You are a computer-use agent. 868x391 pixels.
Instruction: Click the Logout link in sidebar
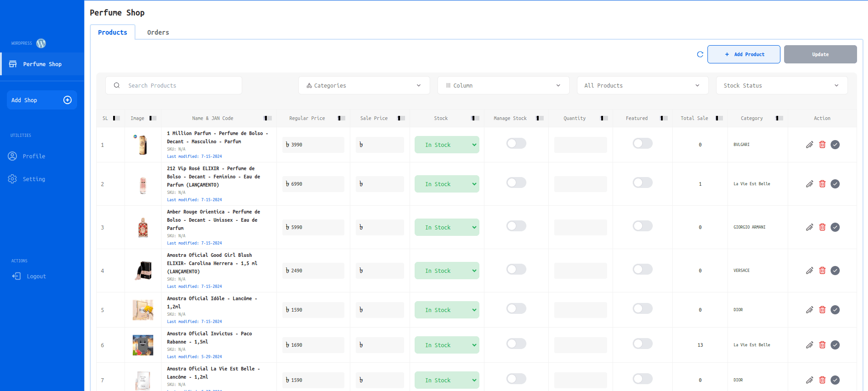click(36, 276)
